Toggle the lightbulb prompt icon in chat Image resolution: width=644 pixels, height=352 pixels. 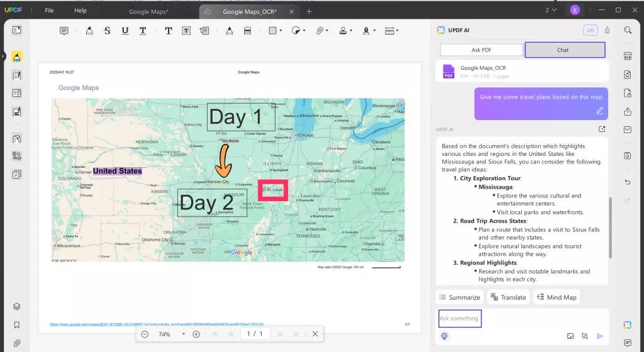pos(445,336)
